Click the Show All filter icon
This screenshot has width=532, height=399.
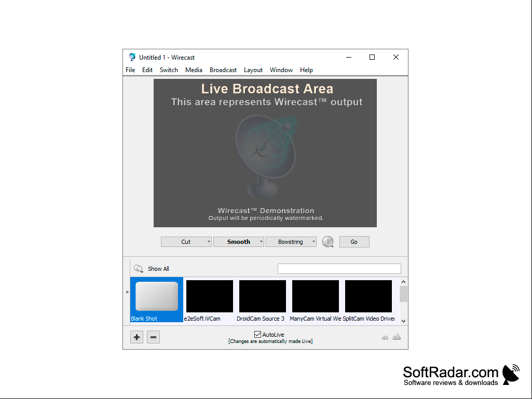pyautogui.click(x=139, y=269)
